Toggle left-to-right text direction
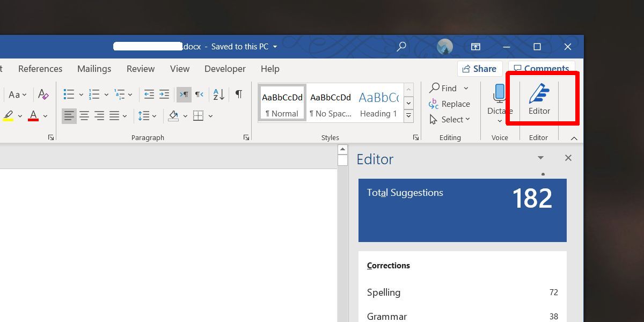644x322 pixels. click(184, 94)
